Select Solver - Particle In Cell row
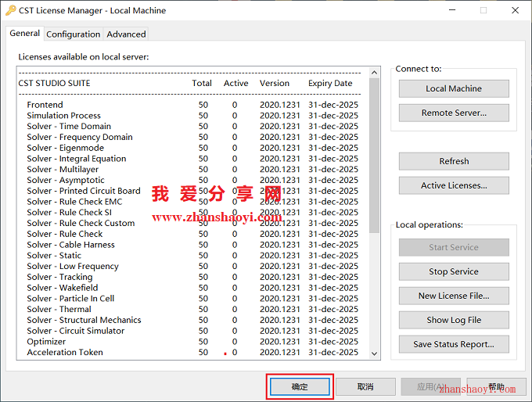532x402 pixels. click(192, 299)
